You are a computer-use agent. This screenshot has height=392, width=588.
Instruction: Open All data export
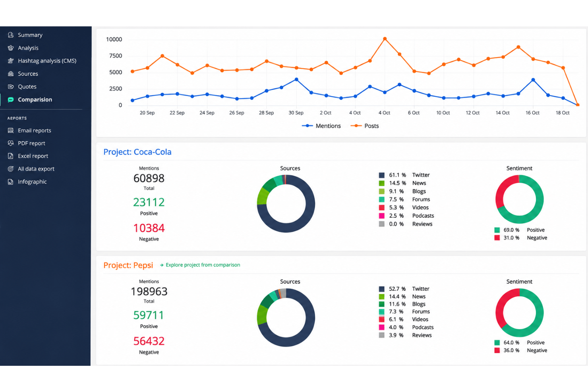tap(36, 169)
